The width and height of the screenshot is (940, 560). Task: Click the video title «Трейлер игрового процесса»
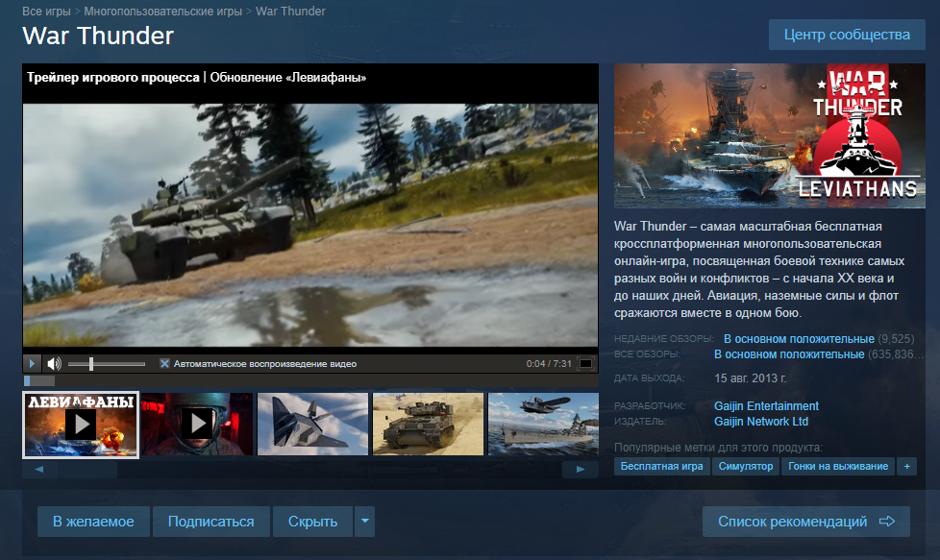[x=112, y=77]
